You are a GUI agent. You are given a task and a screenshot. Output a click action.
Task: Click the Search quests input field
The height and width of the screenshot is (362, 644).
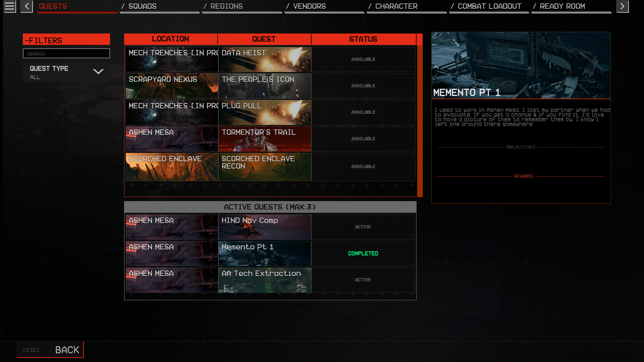66,54
